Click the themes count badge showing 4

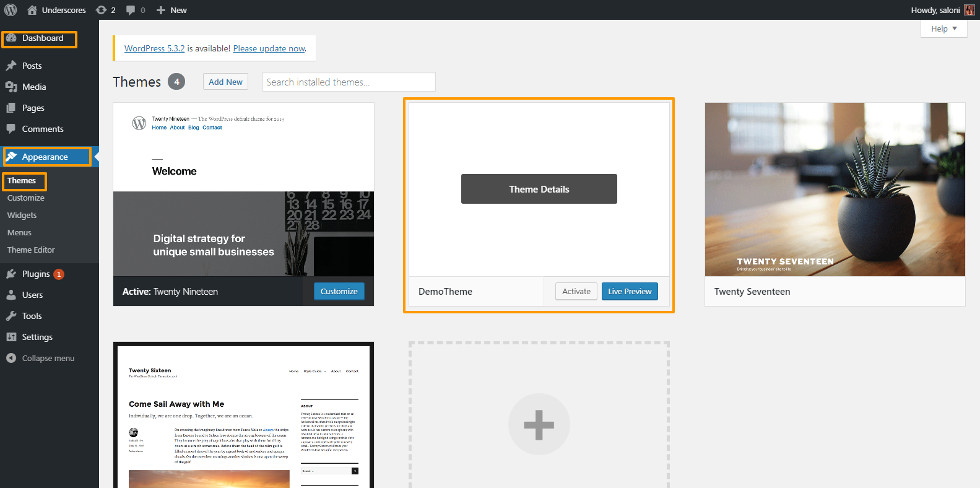click(x=176, y=82)
